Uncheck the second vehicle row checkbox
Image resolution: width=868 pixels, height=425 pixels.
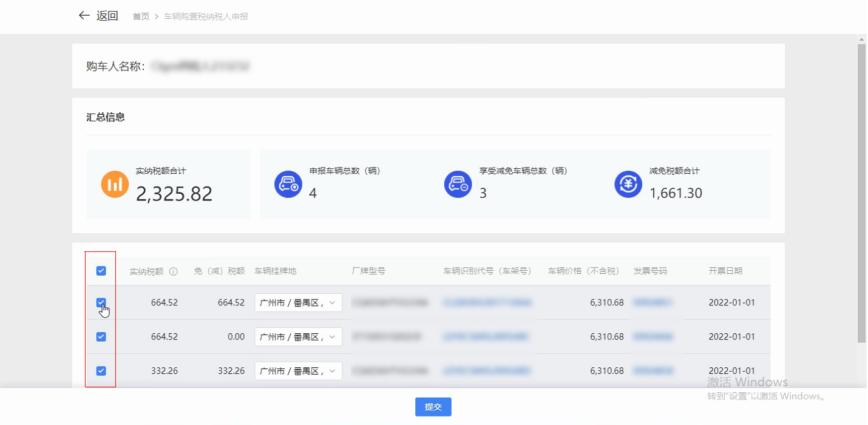[x=101, y=336]
